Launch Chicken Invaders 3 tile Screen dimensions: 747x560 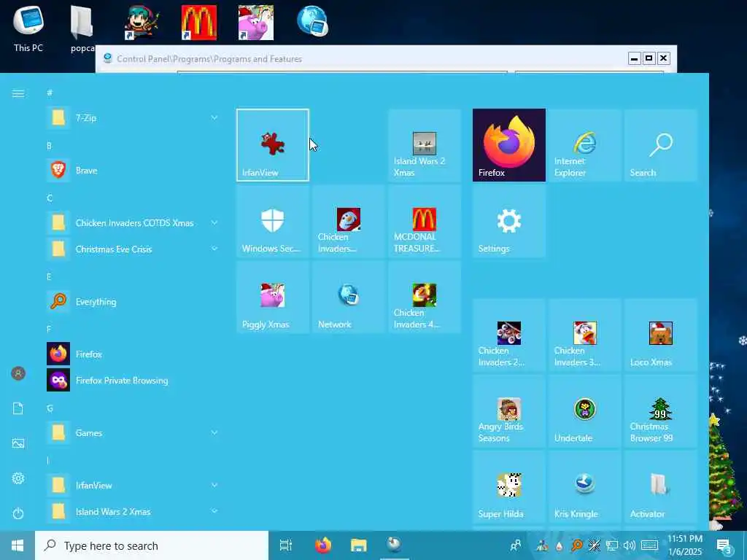pyautogui.click(x=585, y=335)
